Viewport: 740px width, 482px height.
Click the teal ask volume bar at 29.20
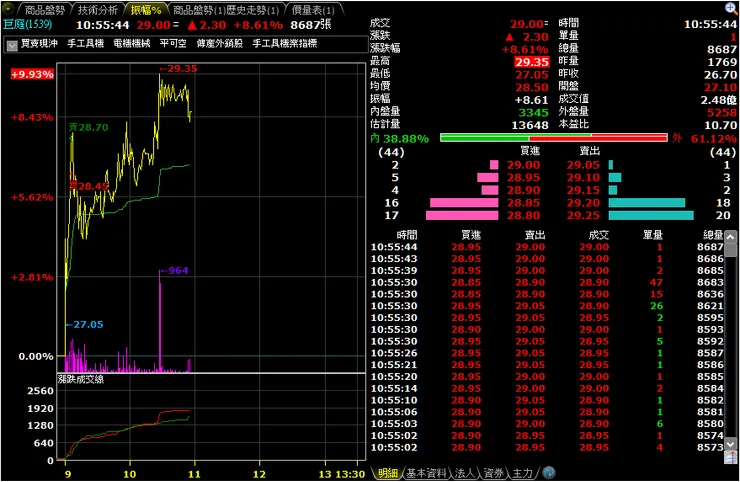coord(647,203)
